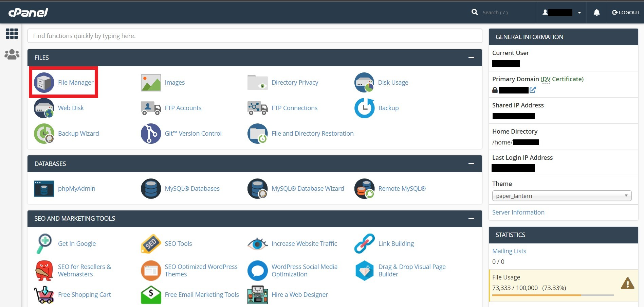This screenshot has width=644, height=307.
Task: Collapse the SEO AND MARKETING TOOLS section
Action: tap(471, 218)
